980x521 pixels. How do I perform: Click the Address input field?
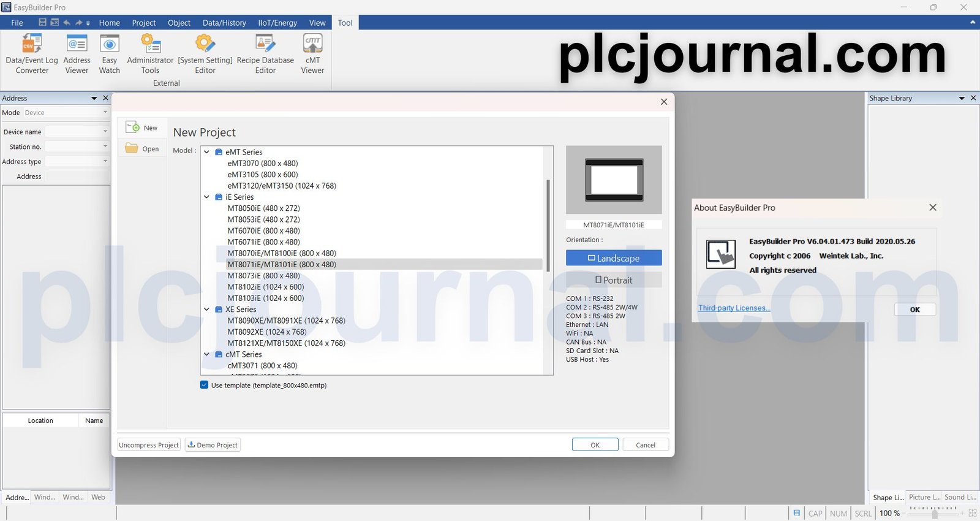coord(78,177)
